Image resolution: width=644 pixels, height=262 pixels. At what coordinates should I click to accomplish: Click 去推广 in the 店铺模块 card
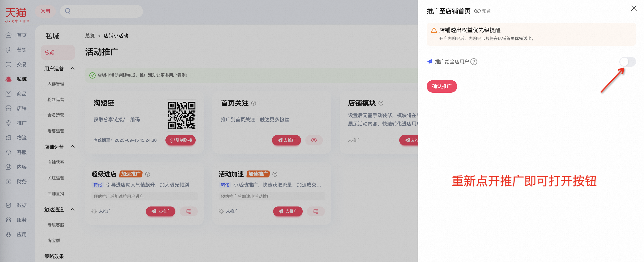(409, 140)
